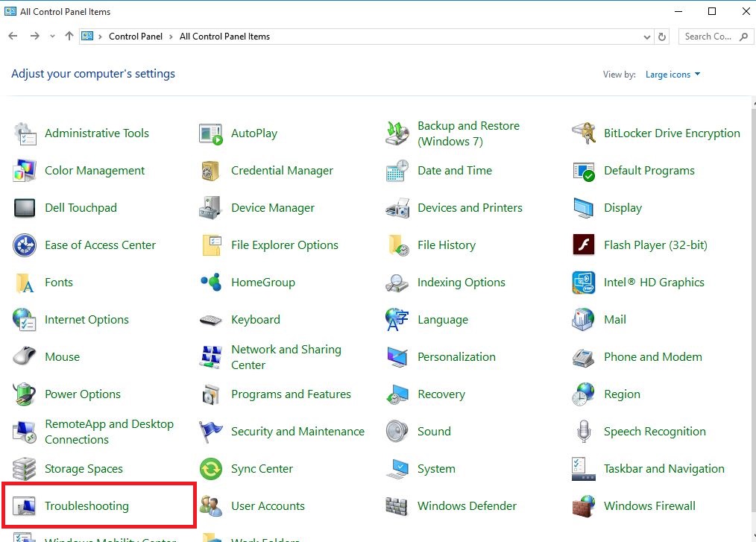
Task: Open Dell Touchpad icon
Action: point(25,208)
